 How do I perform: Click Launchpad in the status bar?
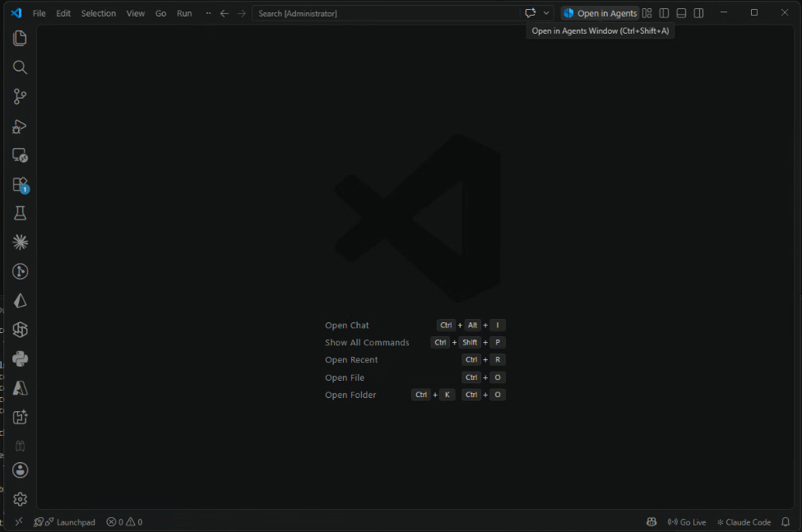[x=76, y=522]
